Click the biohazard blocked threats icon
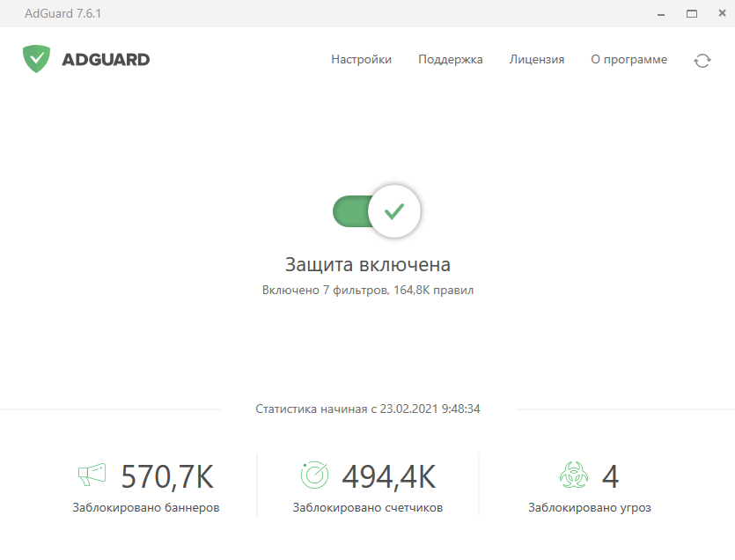This screenshot has width=735, height=560. click(x=573, y=475)
